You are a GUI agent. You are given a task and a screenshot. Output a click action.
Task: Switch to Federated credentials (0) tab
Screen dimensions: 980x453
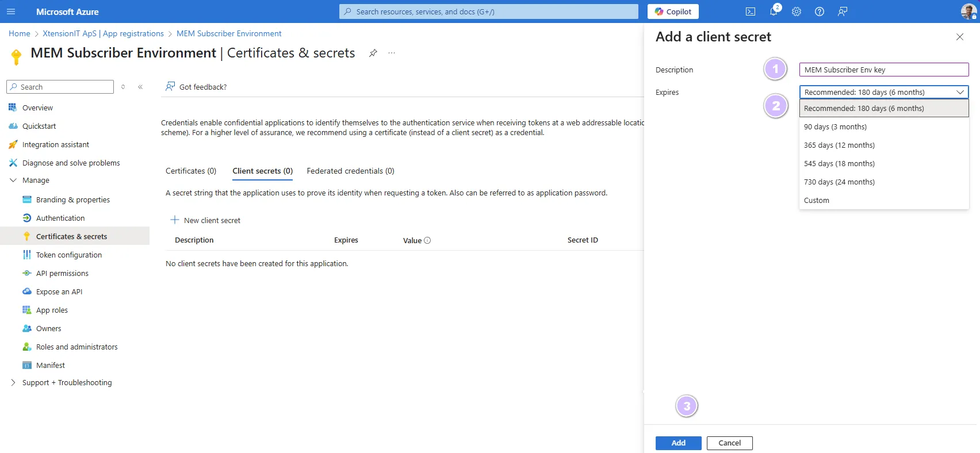[350, 171]
